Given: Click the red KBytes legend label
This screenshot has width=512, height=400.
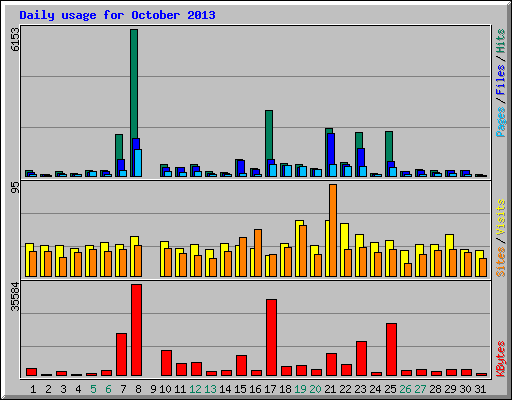Looking at the screenshot, I should [x=500, y=359].
